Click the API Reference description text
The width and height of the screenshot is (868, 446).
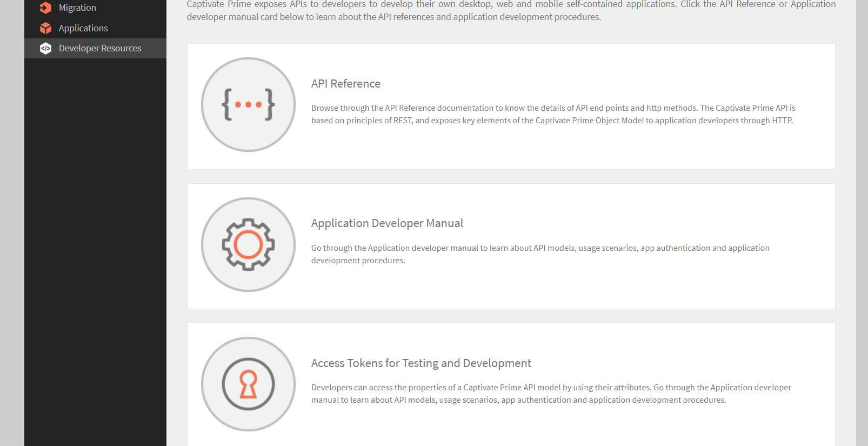coord(553,114)
